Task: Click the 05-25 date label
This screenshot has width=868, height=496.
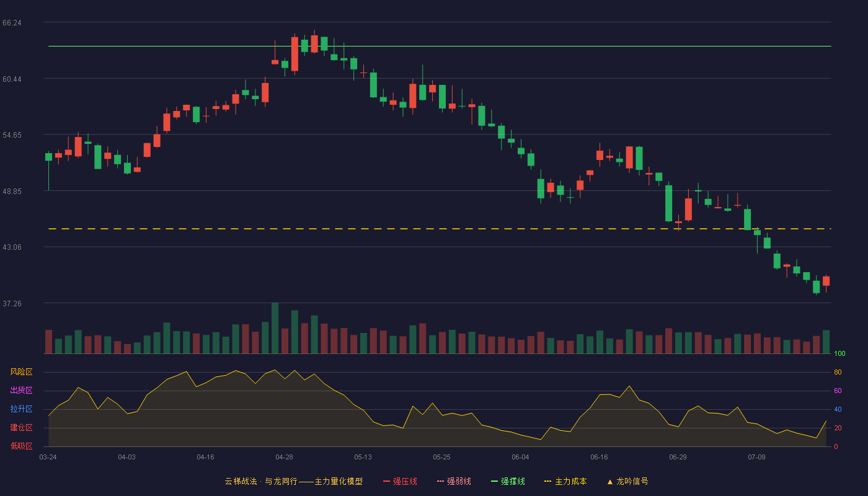Action: click(x=441, y=457)
